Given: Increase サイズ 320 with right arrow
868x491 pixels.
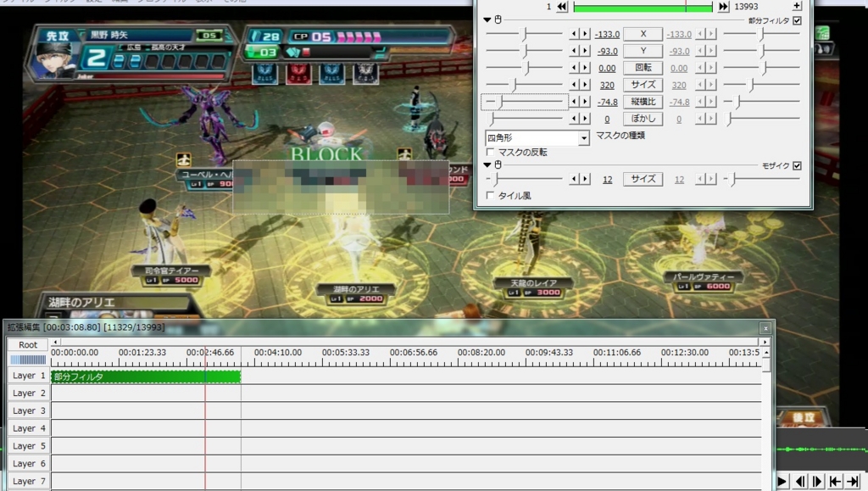Looking at the screenshot, I should [585, 85].
